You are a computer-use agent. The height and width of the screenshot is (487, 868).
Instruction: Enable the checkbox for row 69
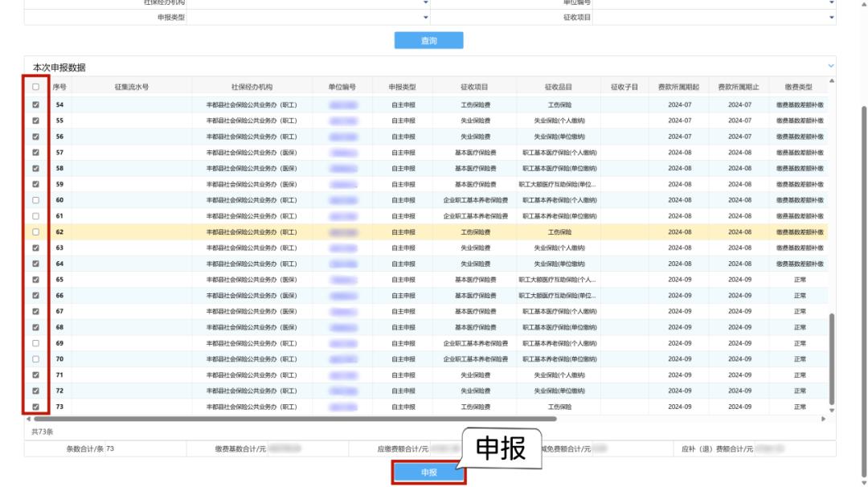(x=36, y=343)
